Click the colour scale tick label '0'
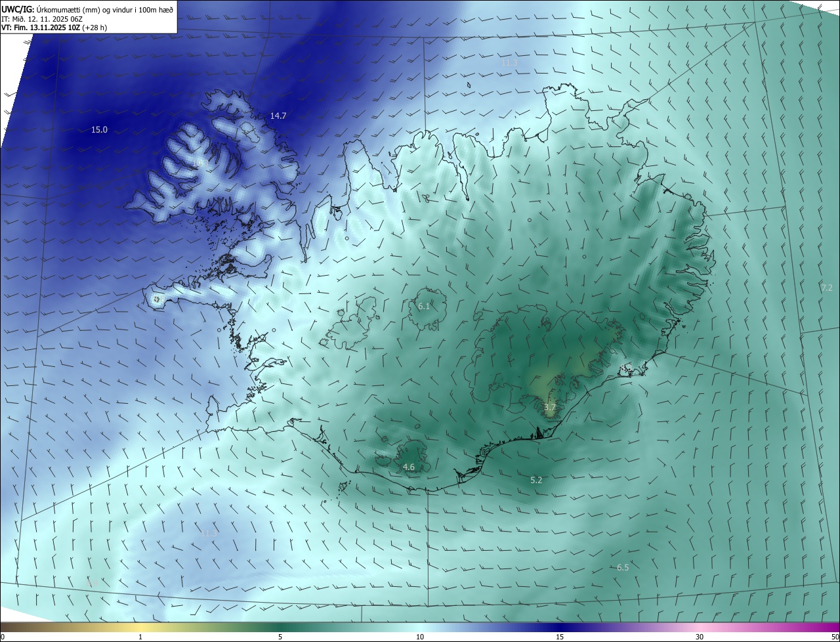840x642 pixels. 3,637
